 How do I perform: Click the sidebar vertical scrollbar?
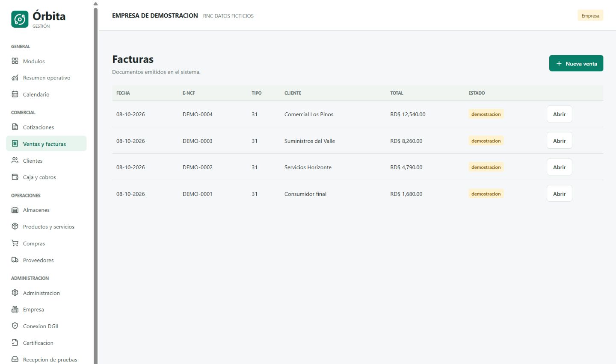[x=95, y=184]
